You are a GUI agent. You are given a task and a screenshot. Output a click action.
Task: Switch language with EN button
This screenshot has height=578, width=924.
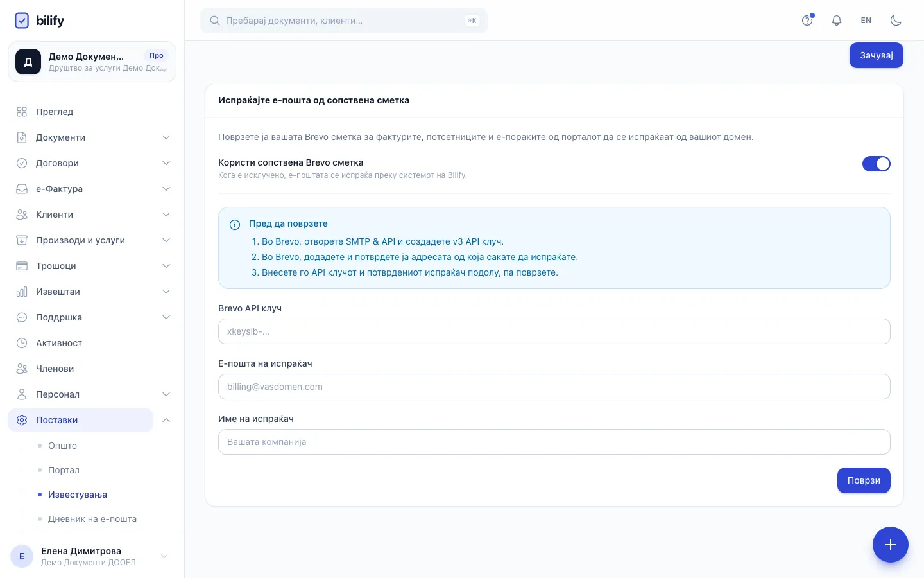(x=866, y=21)
